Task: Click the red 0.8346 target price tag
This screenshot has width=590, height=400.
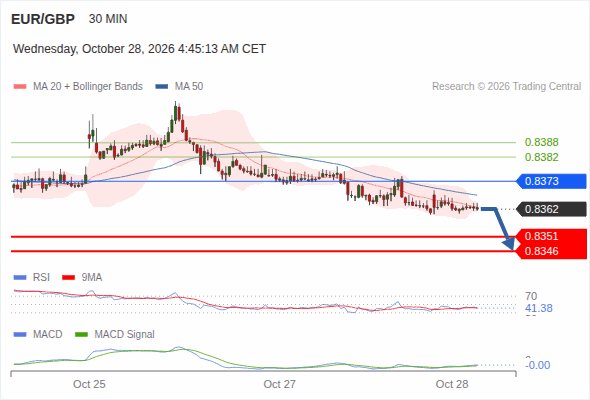Action: (552, 251)
